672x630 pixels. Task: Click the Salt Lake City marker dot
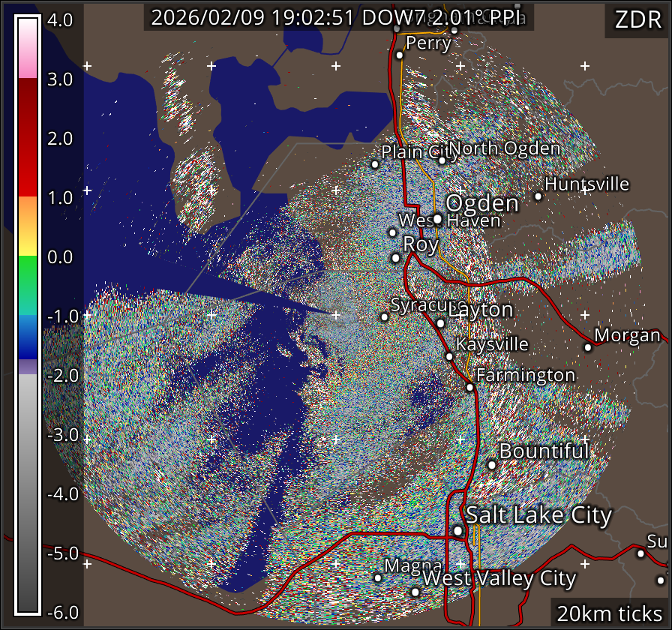click(x=458, y=531)
